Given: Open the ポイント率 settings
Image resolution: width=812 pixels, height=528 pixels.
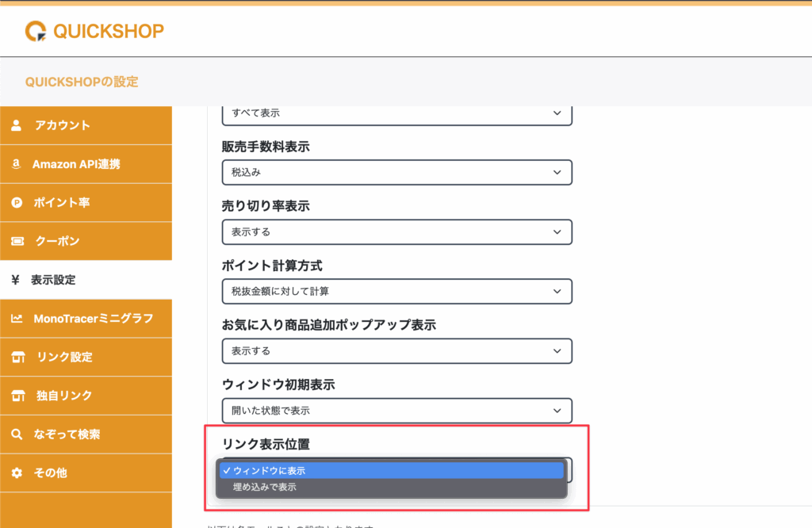Looking at the screenshot, I should pos(86,202).
